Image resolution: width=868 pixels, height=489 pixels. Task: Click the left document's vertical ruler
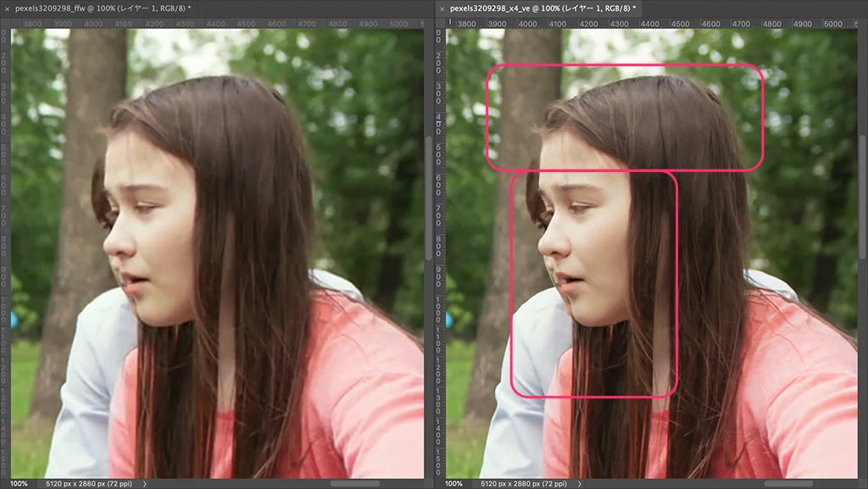point(4,254)
